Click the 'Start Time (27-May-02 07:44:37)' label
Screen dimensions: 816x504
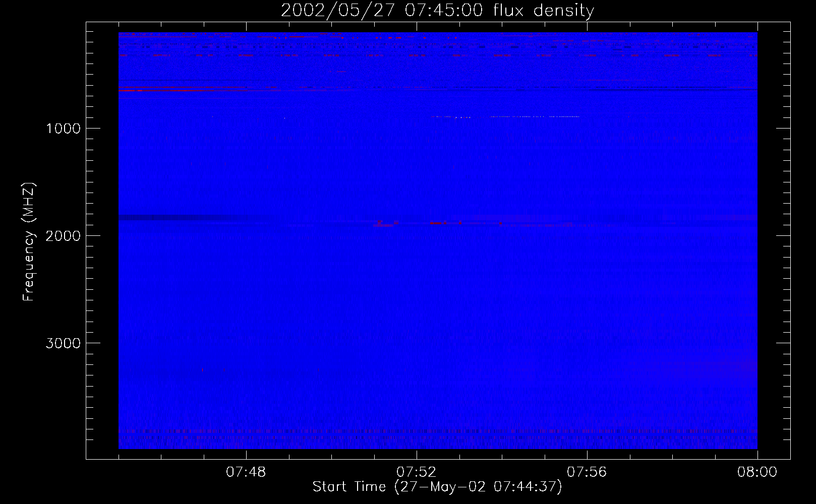[437, 487]
